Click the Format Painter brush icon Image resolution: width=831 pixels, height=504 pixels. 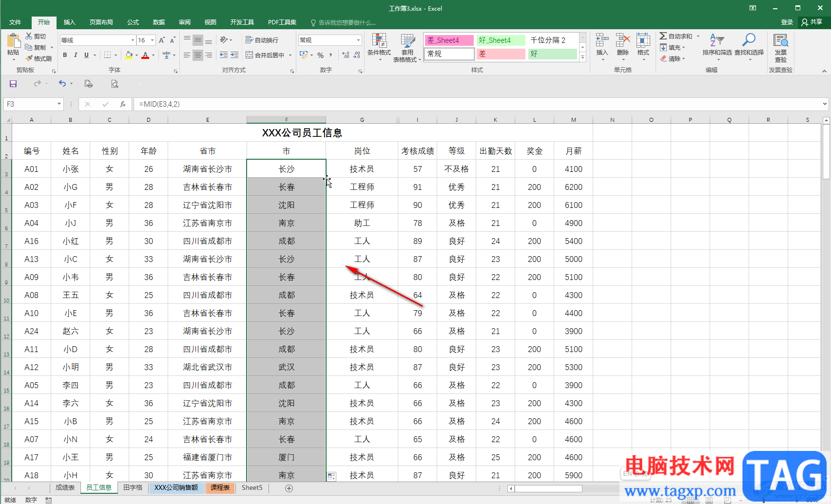point(29,58)
